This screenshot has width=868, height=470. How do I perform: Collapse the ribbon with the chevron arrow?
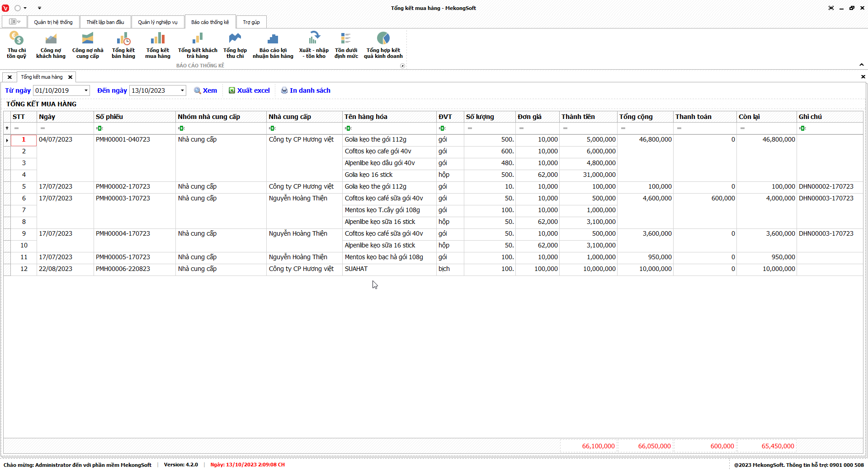pyautogui.click(x=861, y=65)
